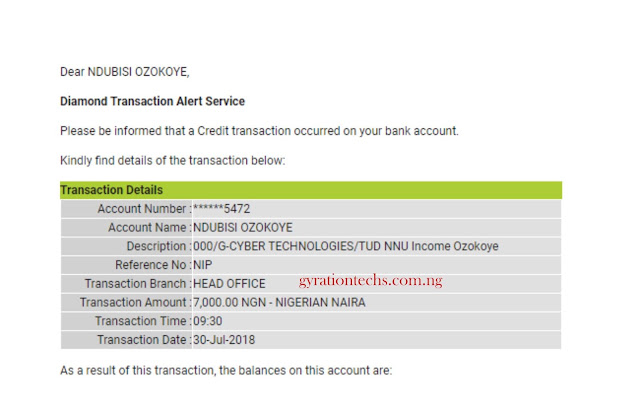Select the transaction time 09:30
This screenshot has width=640, height=411.
click(x=208, y=321)
